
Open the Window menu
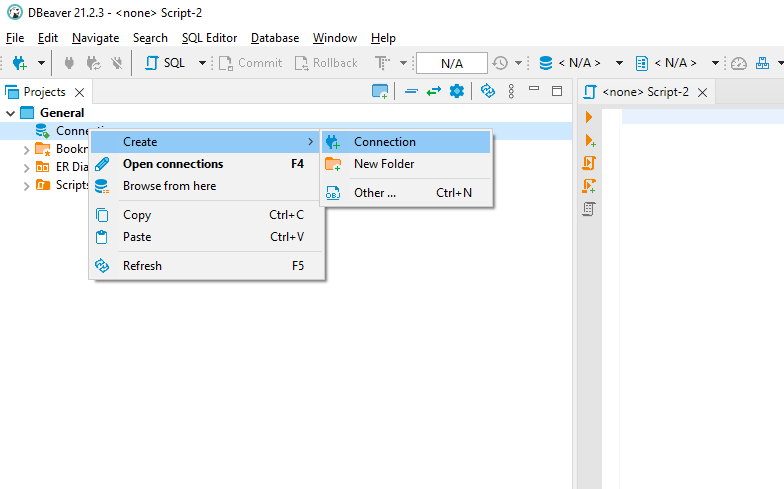(335, 38)
